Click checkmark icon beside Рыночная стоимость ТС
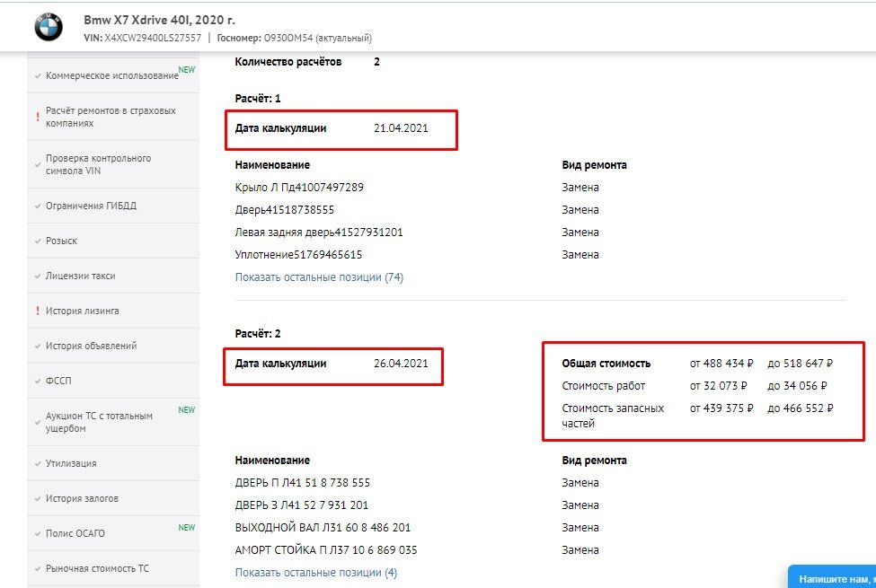Image resolution: width=876 pixels, height=588 pixels. click(38, 569)
